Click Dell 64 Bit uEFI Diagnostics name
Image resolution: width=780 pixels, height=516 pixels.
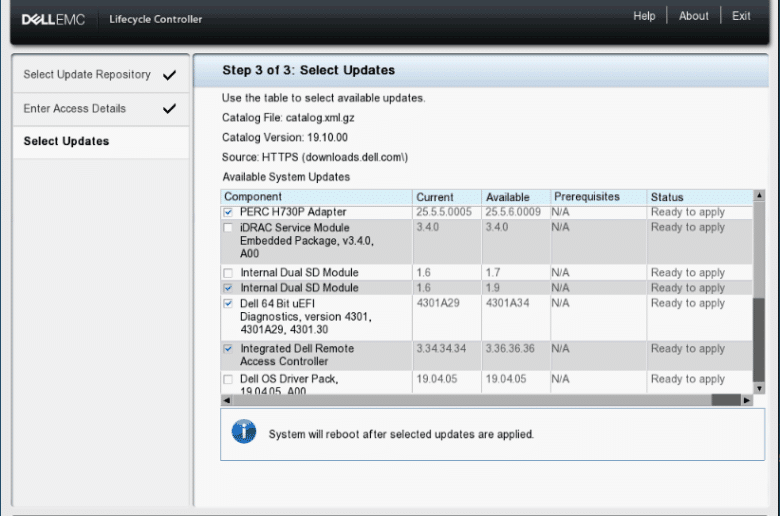pyautogui.click(x=306, y=316)
